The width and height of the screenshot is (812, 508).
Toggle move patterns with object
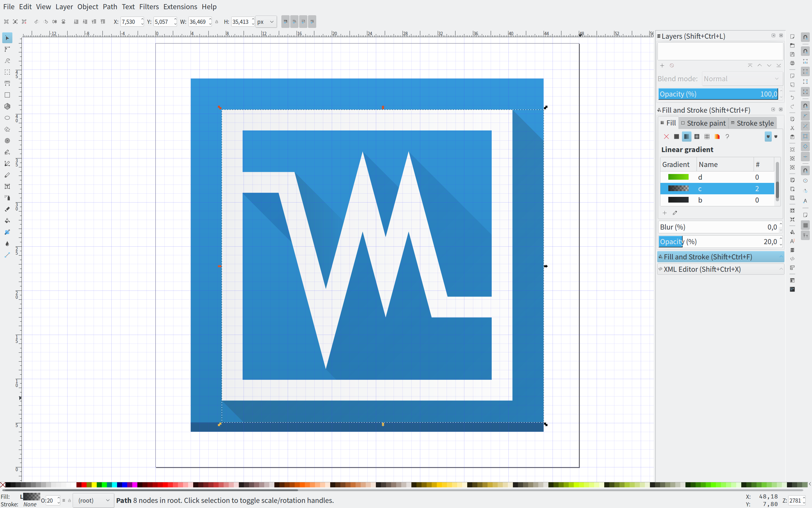(x=312, y=22)
